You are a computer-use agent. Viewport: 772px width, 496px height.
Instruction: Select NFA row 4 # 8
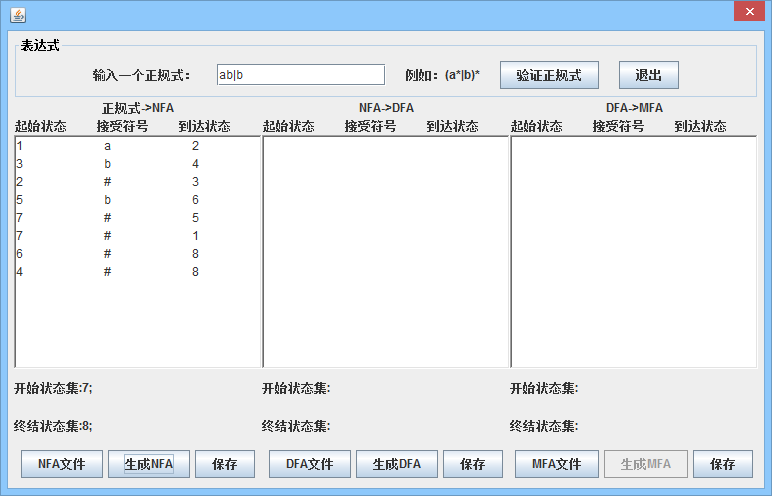click(137, 272)
